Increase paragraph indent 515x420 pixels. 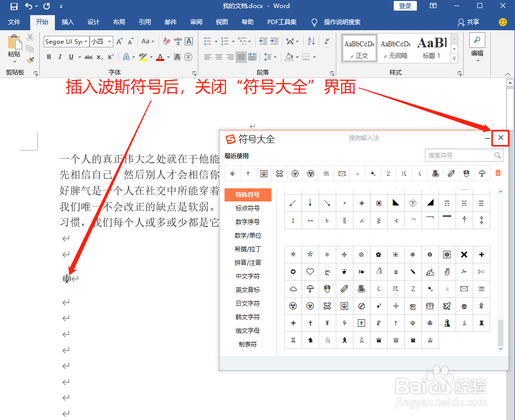click(x=274, y=41)
